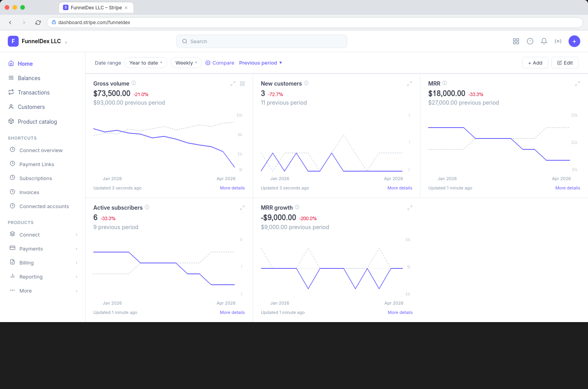Open the Weekly interval dropdown
The width and height of the screenshot is (588, 389).
(186, 63)
